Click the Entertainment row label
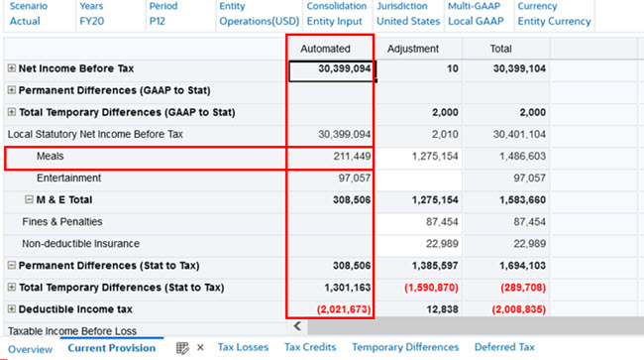 (x=69, y=178)
